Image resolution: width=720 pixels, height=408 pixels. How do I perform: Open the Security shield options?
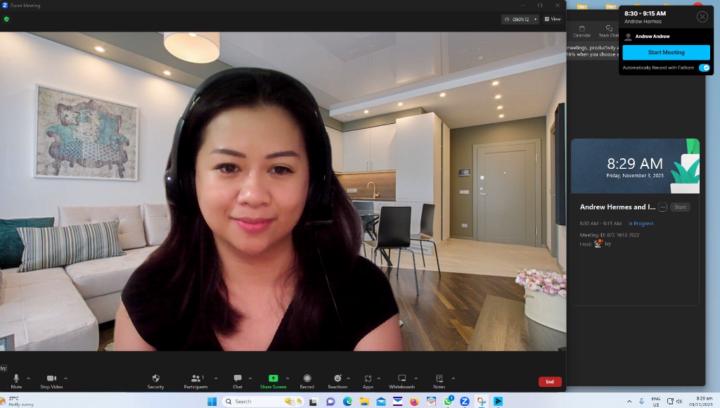[156, 379]
